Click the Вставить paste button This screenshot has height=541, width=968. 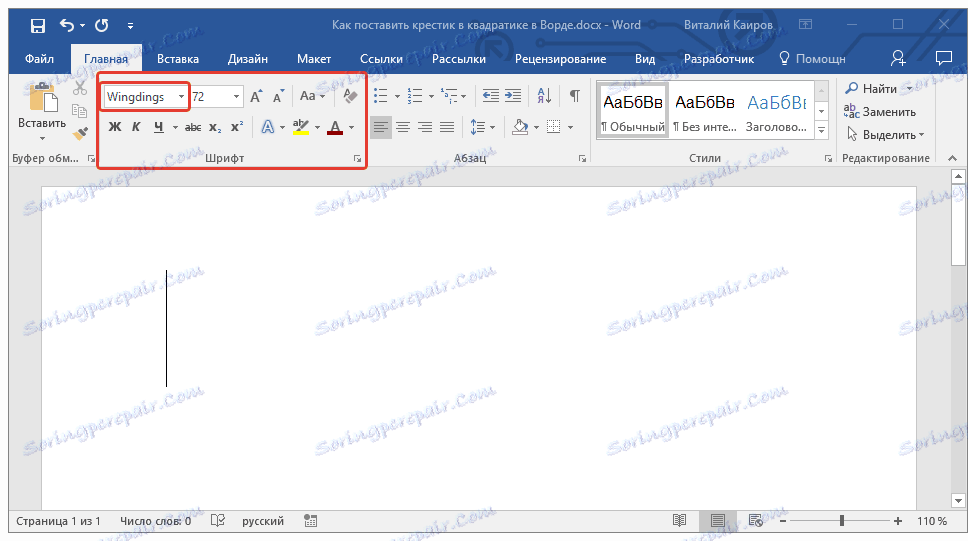[42, 111]
